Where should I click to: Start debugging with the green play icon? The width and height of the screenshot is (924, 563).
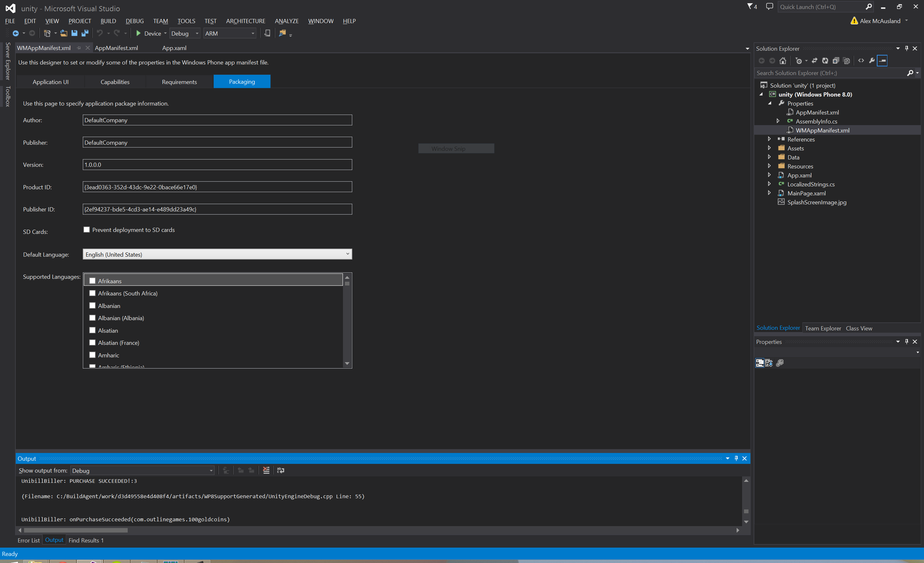tap(138, 33)
